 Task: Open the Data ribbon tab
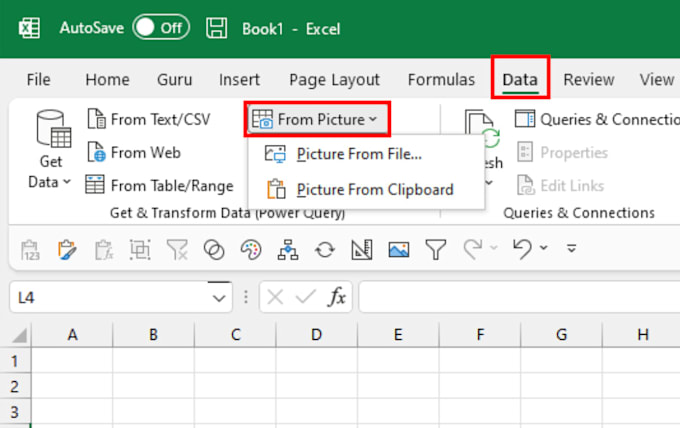point(520,80)
